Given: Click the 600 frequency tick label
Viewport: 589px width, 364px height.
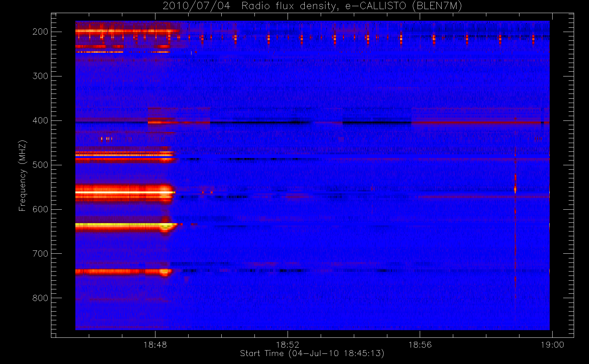Looking at the screenshot, I should click(x=40, y=209).
